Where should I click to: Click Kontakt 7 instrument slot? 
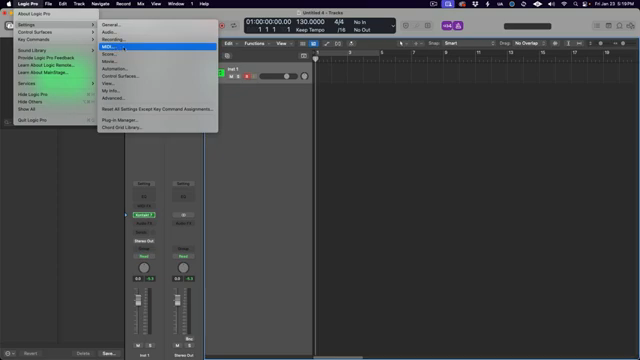[x=144, y=215]
